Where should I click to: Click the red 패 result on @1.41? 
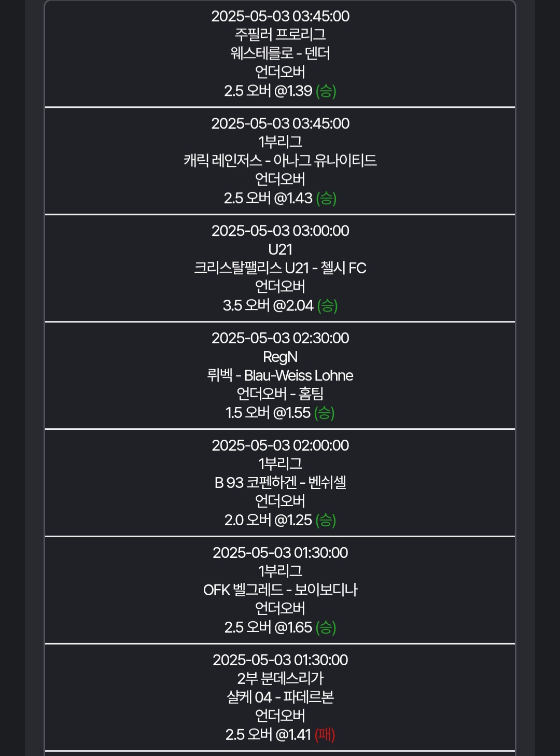pos(325,735)
